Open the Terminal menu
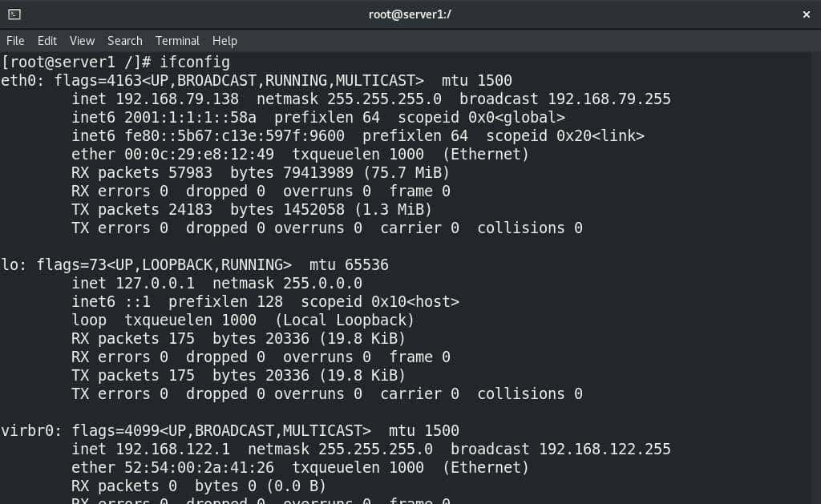Viewport: 821px width, 504px height. tap(177, 41)
